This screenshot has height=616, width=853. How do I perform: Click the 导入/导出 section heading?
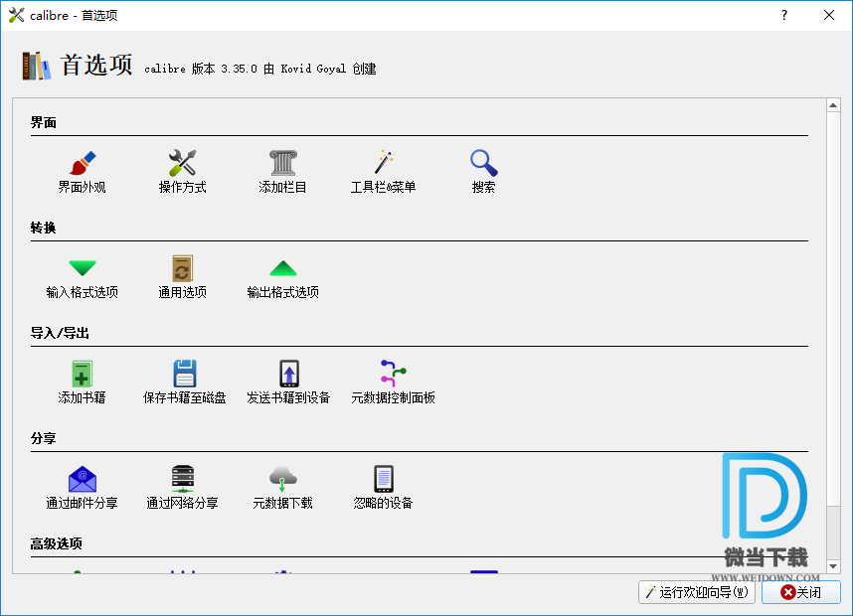click(60, 333)
